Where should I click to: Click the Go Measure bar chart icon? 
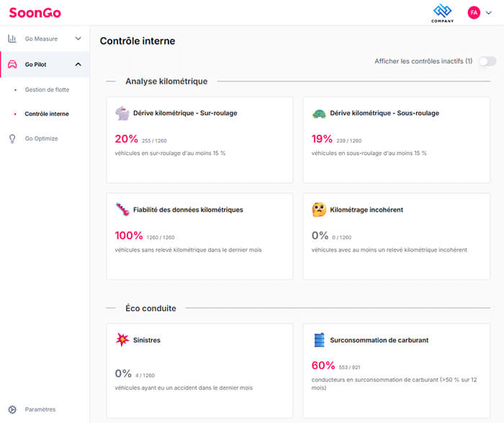point(12,39)
